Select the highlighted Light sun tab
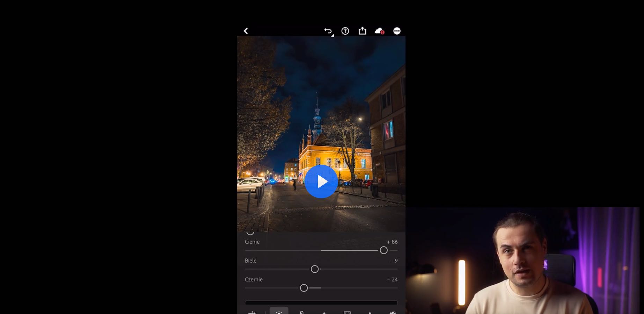This screenshot has height=314, width=644. pos(279,311)
